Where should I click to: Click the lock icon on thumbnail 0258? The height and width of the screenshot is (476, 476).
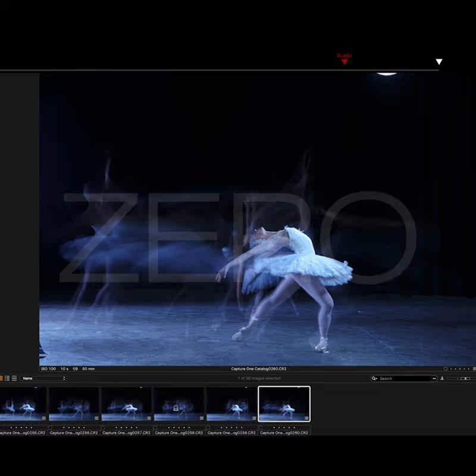(176, 408)
